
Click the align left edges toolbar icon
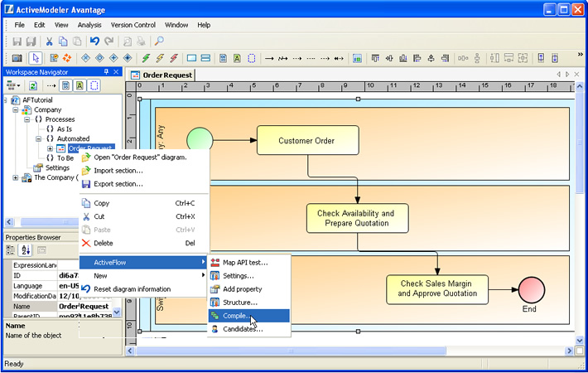tap(417, 58)
